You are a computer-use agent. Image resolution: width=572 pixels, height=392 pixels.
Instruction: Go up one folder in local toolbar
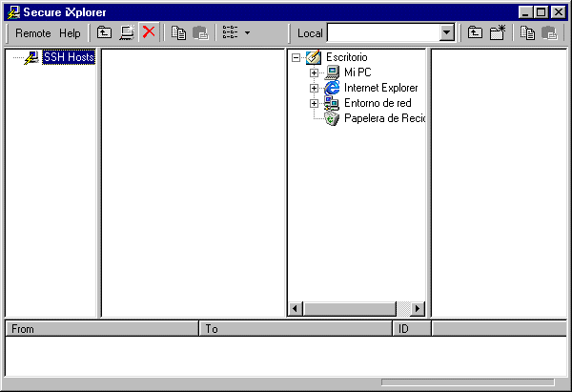[x=475, y=32]
